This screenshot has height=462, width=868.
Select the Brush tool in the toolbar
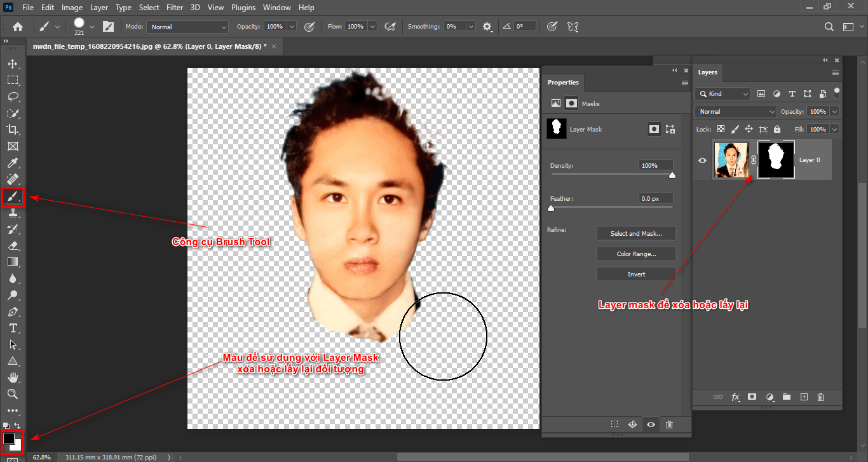[x=13, y=197]
